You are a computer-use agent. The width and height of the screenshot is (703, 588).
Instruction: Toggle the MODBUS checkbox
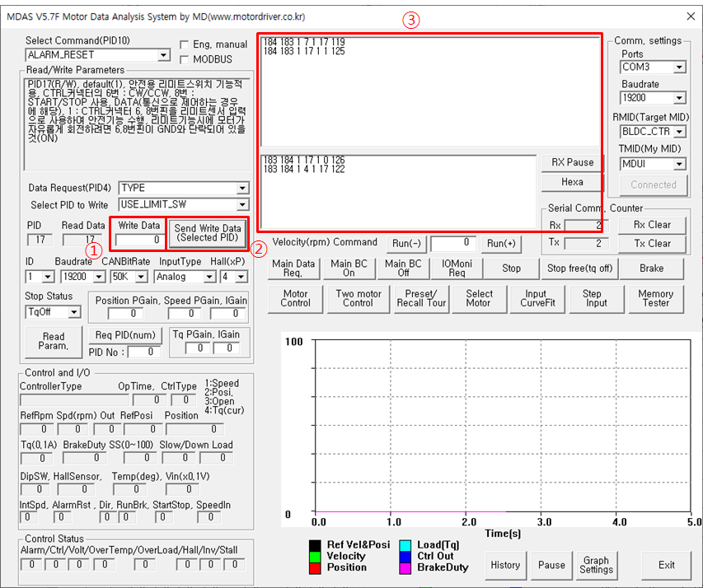click(184, 59)
